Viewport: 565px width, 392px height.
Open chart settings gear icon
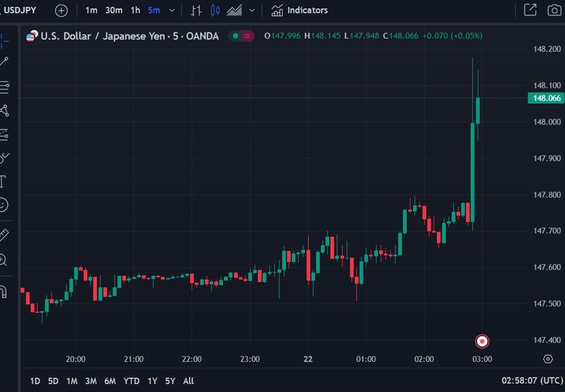(x=547, y=359)
